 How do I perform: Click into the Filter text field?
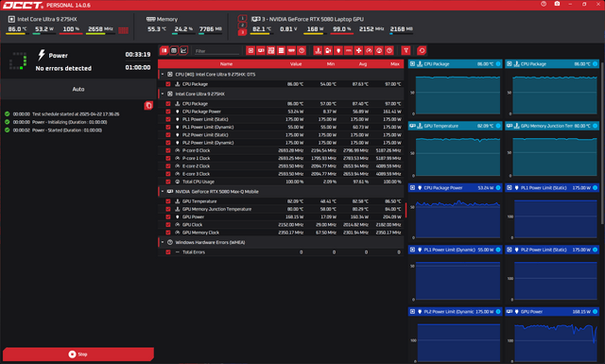pos(217,51)
